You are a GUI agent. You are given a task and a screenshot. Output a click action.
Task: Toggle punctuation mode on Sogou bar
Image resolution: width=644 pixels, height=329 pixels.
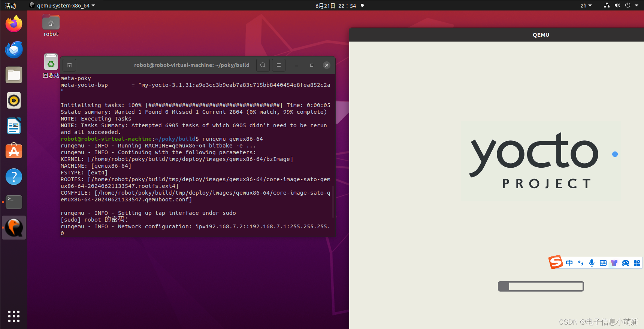point(581,263)
